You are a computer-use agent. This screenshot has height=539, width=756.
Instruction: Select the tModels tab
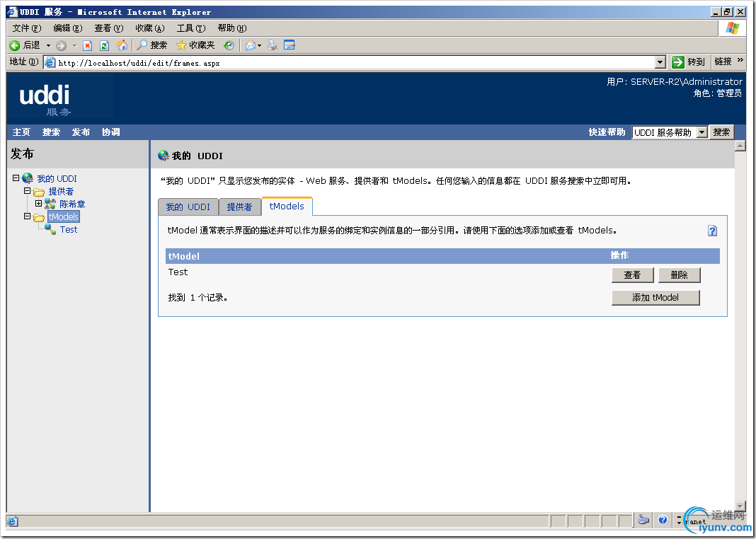tap(287, 206)
